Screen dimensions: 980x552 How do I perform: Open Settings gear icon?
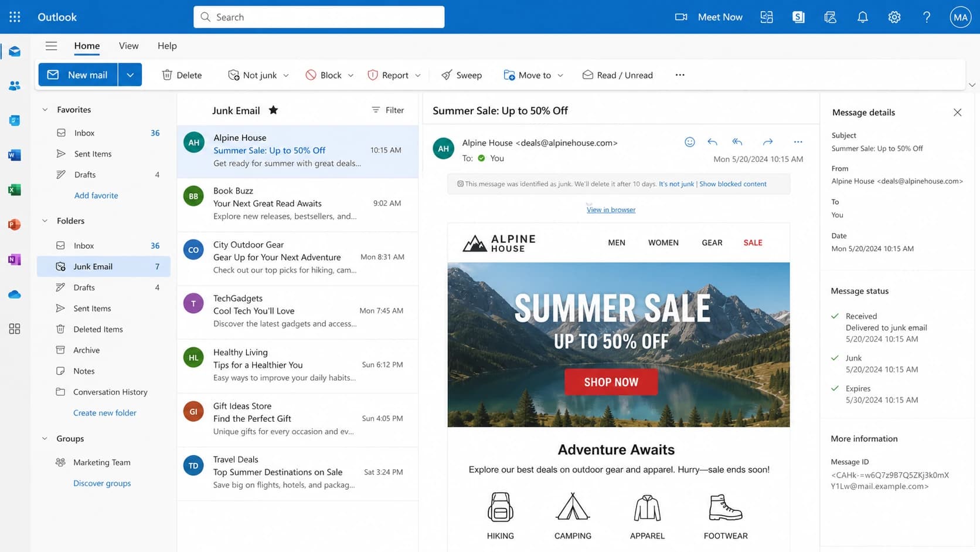894,17
